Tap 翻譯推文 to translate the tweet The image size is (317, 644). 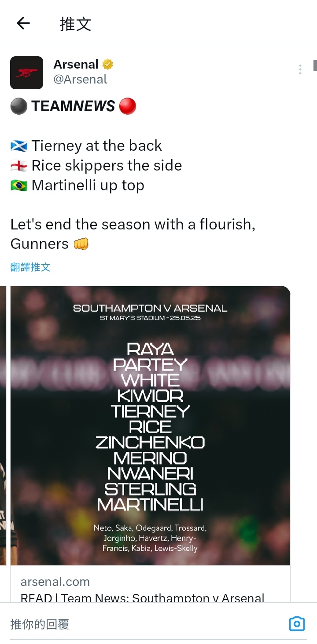pos(30,267)
